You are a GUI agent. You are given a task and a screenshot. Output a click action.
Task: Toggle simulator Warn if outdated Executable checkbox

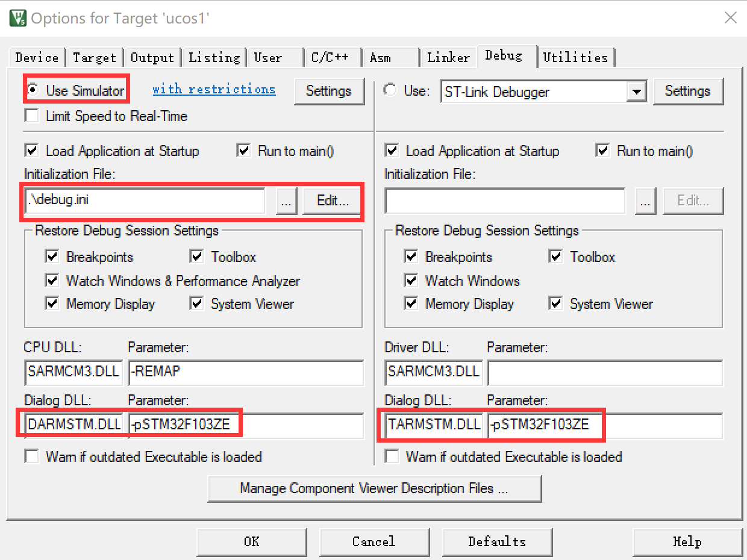[31, 456]
